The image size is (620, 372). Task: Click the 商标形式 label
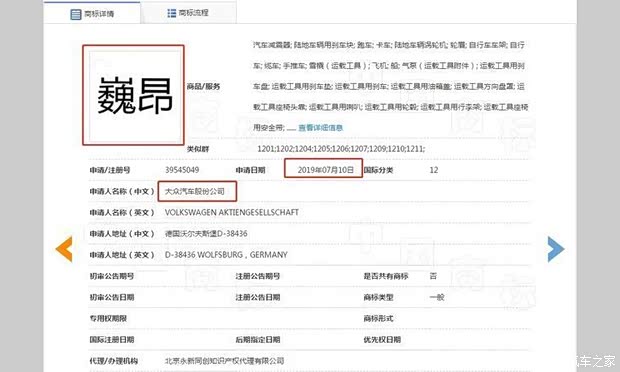pos(378,319)
